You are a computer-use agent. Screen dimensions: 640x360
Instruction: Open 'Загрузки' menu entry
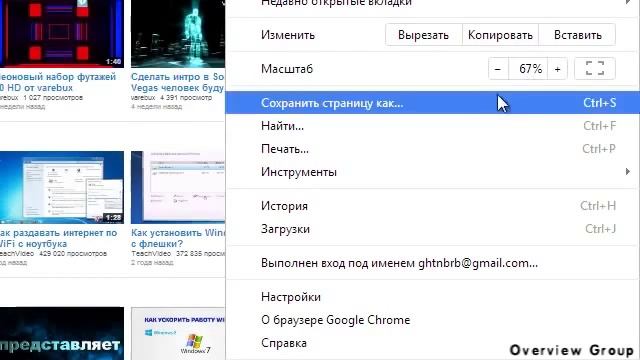pyautogui.click(x=433, y=229)
